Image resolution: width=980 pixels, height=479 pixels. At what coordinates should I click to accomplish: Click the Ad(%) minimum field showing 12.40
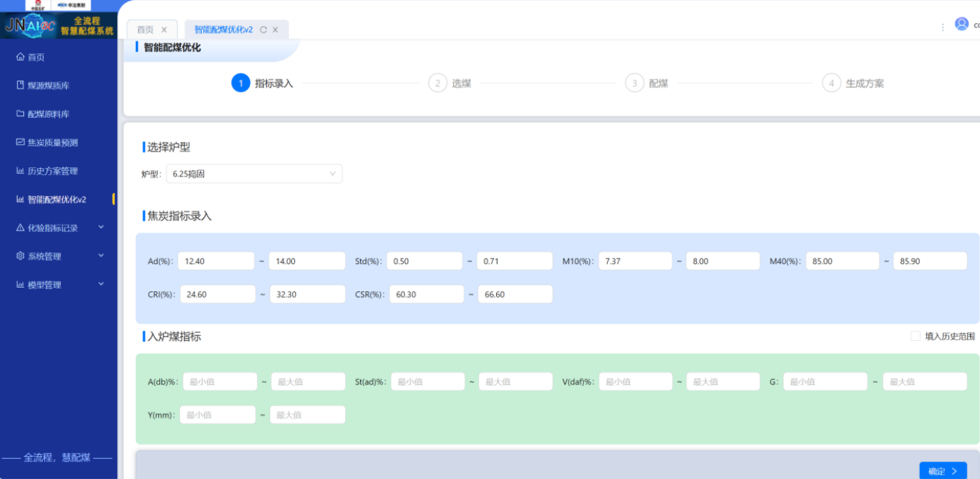pos(217,261)
